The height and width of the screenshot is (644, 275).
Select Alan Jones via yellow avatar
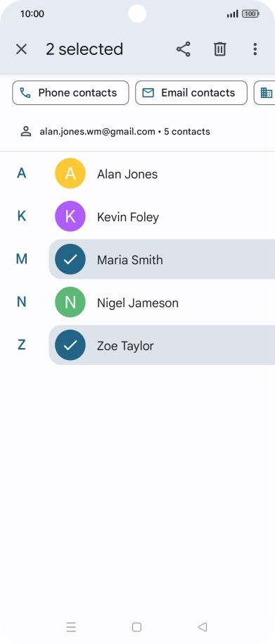[x=70, y=173]
